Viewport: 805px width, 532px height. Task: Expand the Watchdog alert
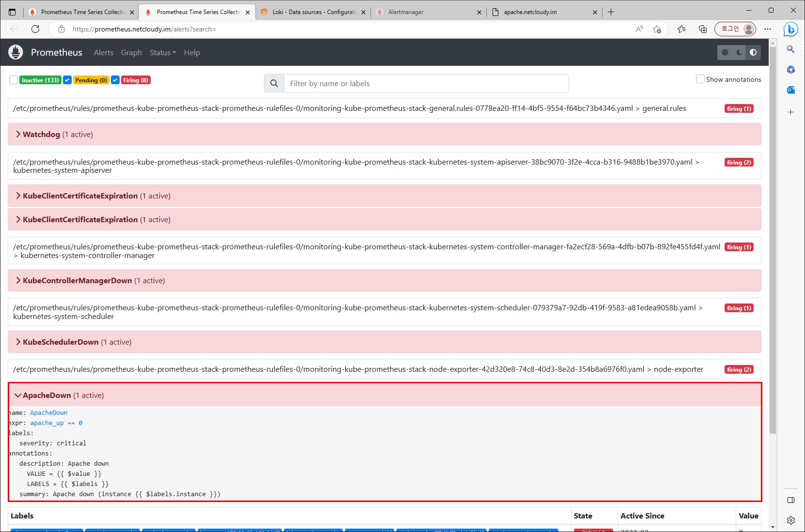pyautogui.click(x=384, y=134)
